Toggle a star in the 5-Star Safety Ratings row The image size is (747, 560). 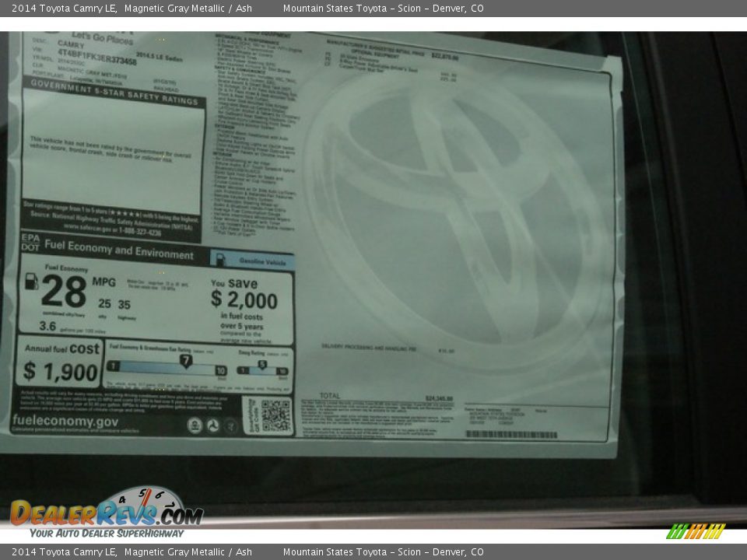pos(123,212)
